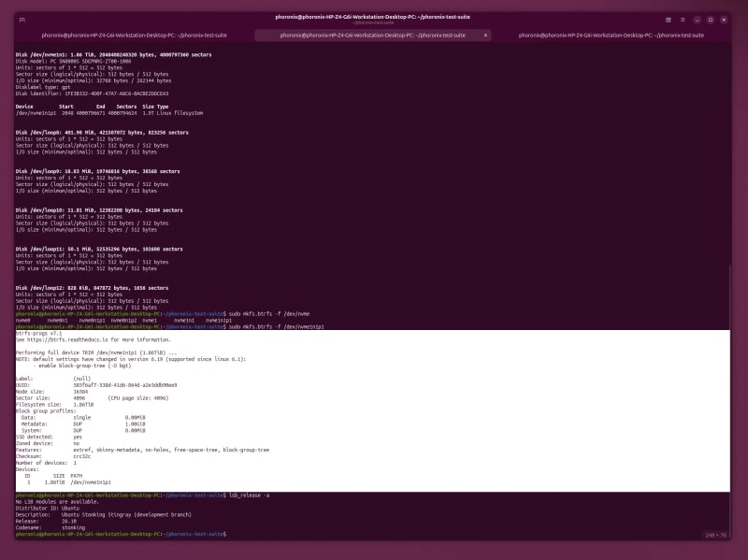Click the 'Disklabel type: gpt' line

coord(43,87)
